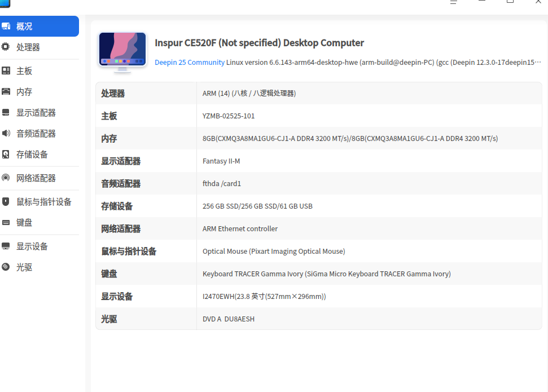Click the 键盘 row label in the table
Viewport: 548px width, 392px height.
109,274
